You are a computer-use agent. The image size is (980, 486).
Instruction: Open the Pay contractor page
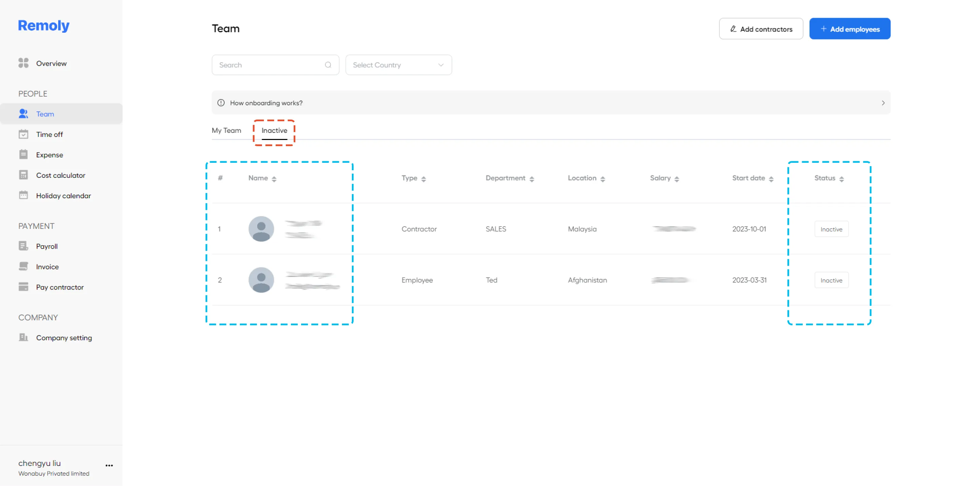coord(60,287)
